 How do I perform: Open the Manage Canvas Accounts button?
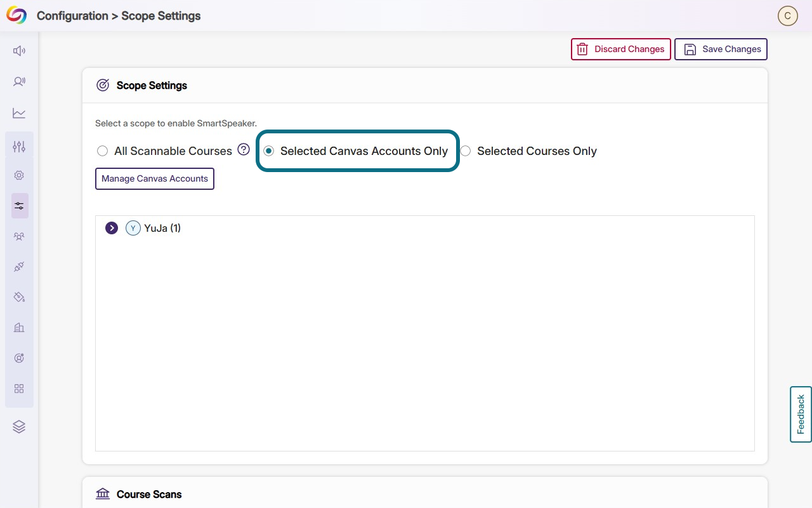(x=155, y=178)
